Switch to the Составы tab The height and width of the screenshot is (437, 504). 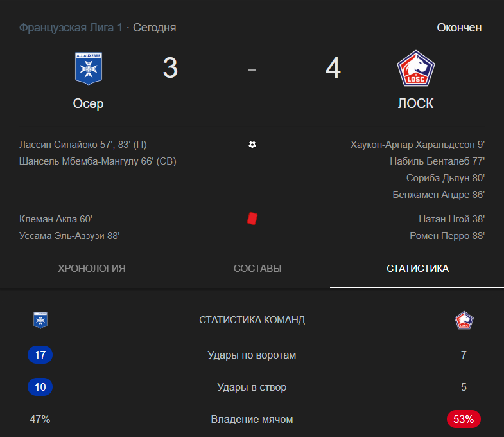point(257,269)
